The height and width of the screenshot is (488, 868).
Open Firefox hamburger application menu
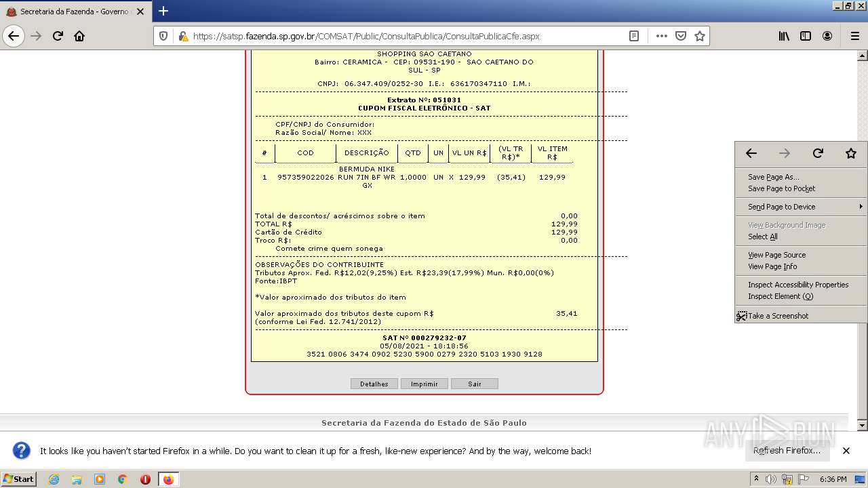(854, 36)
